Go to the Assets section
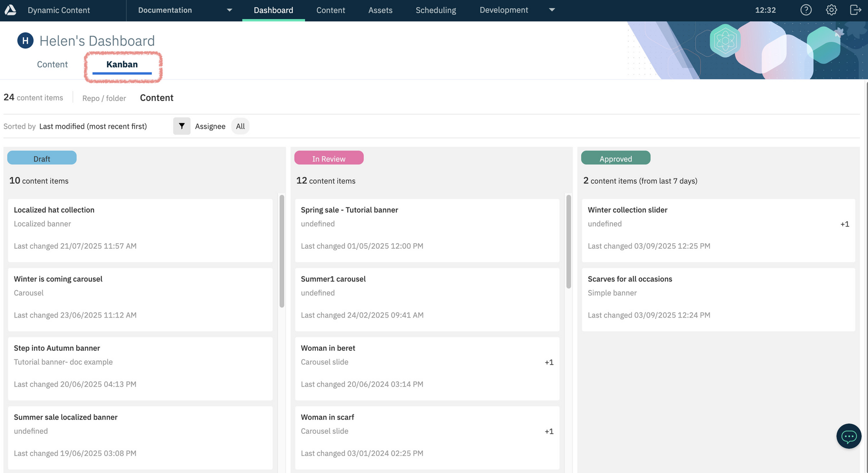The width and height of the screenshot is (868, 473). tap(380, 10)
